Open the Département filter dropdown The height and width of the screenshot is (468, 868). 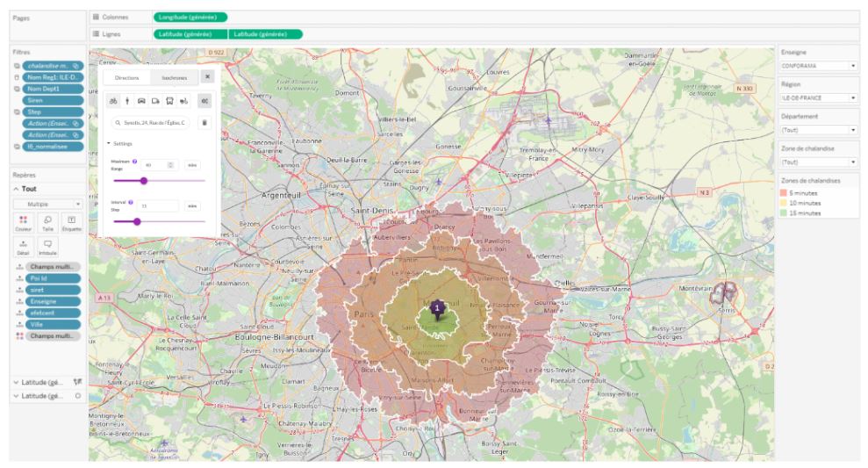817,130
